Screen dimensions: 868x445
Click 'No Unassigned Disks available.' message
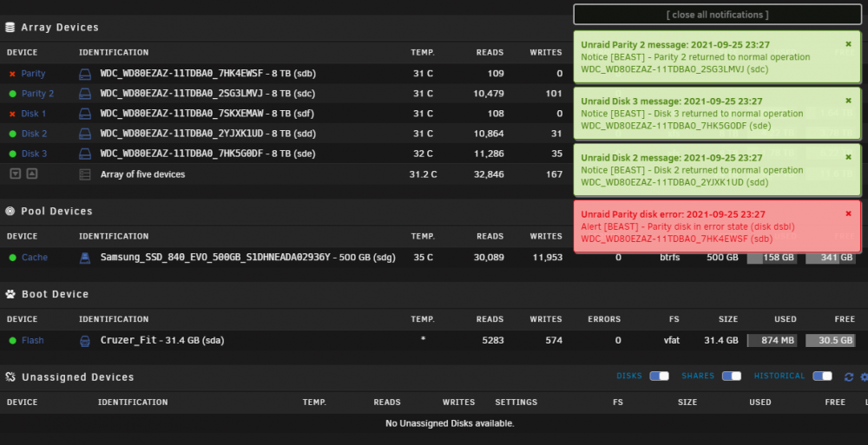point(450,423)
